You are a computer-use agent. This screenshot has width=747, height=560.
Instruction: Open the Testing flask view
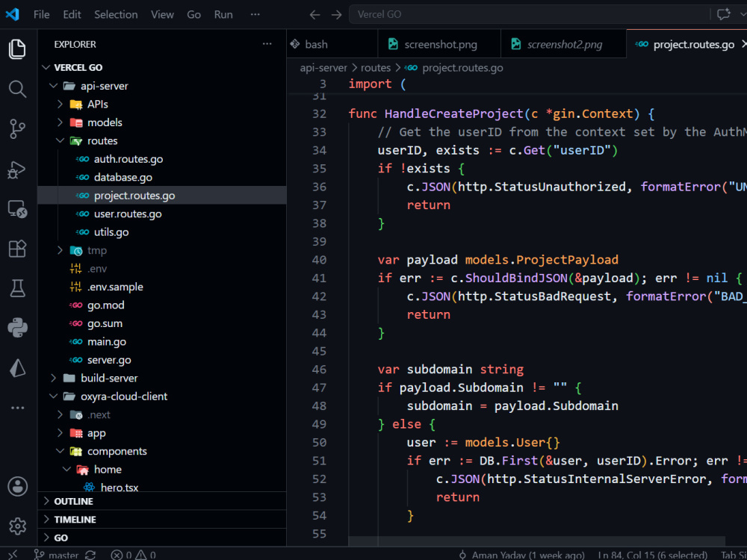coord(18,288)
